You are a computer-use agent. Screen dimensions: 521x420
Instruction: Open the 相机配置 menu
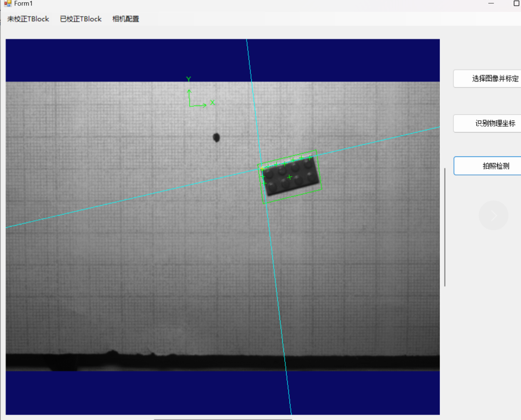pos(125,19)
